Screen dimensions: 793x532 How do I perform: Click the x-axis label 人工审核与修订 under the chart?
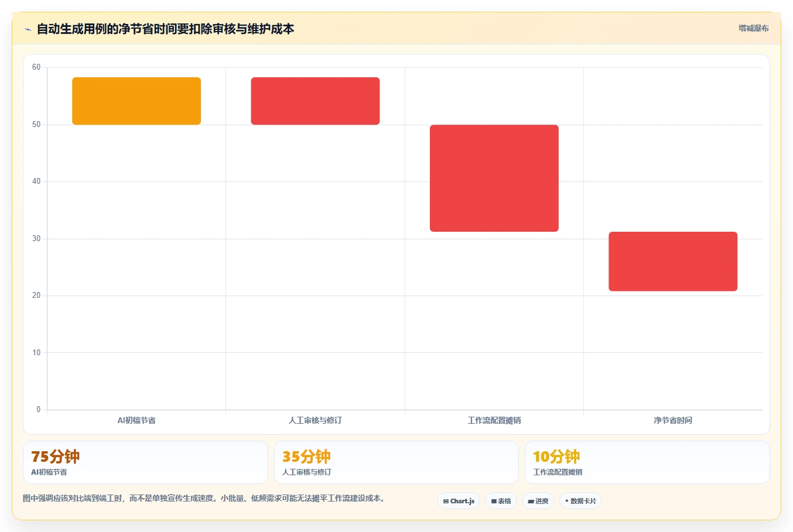click(x=315, y=420)
